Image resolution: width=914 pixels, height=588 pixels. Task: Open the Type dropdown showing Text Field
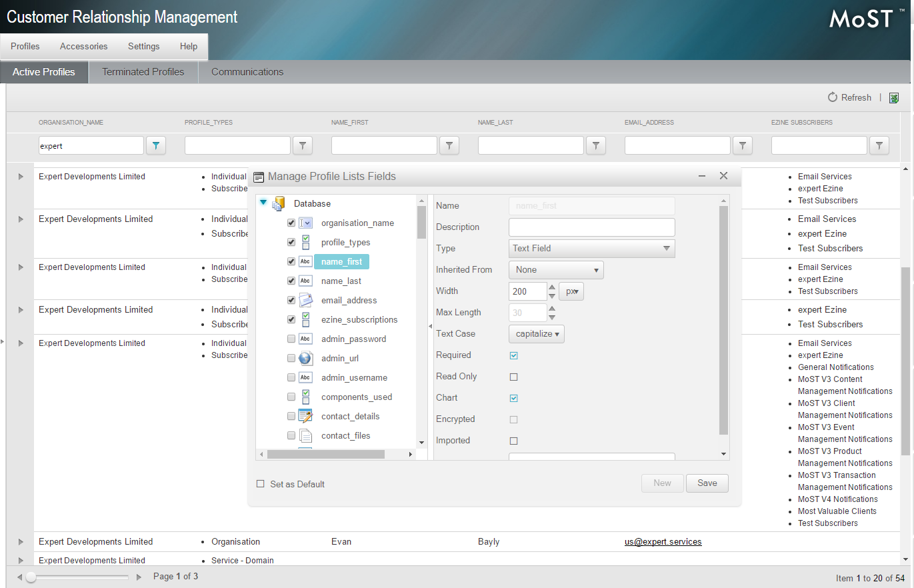pyautogui.click(x=591, y=249)
